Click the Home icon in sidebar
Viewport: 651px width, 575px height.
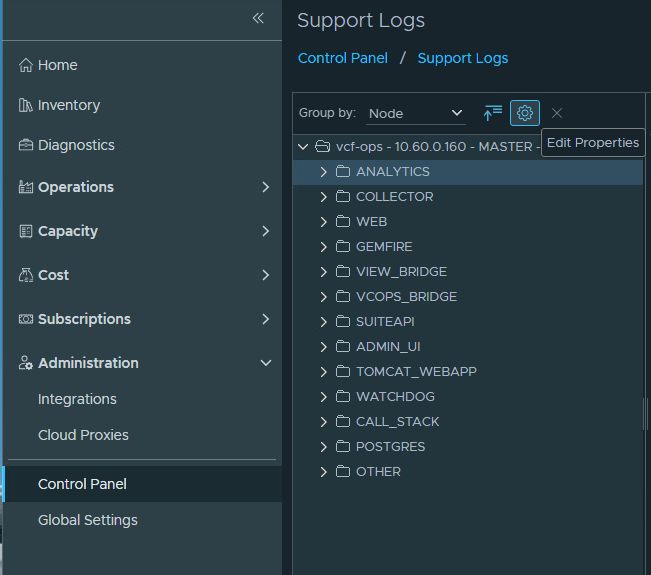pyautogui.click(x=26, y=65)
